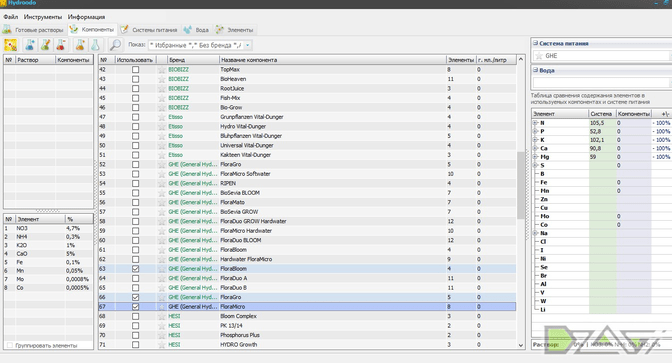Screen dimensions: 672x363
Task: Click the Бренд column header
Action: pos(193,60)
